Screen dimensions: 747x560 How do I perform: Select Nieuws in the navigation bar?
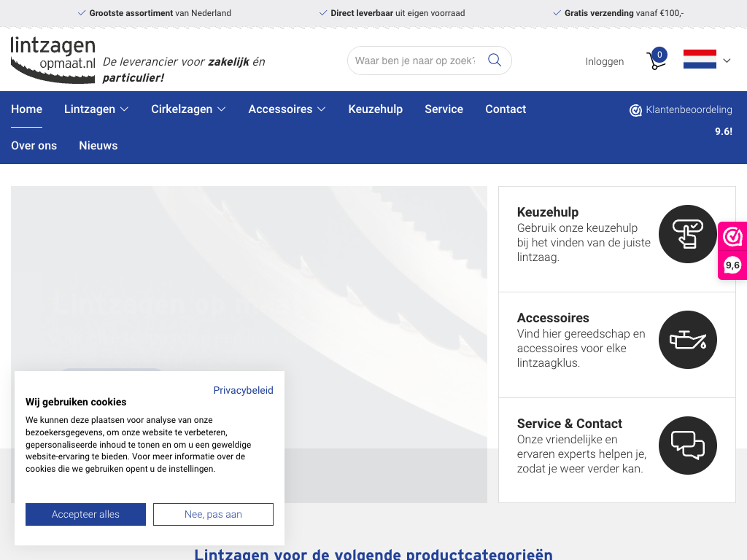pyautogui.click(x=98, y=146)
